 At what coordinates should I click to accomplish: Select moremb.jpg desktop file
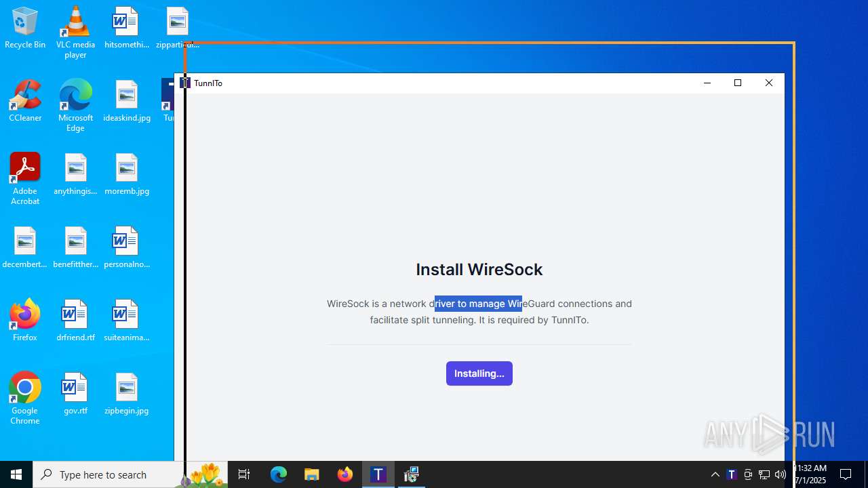pyautogui.click(x=126, y=174)
